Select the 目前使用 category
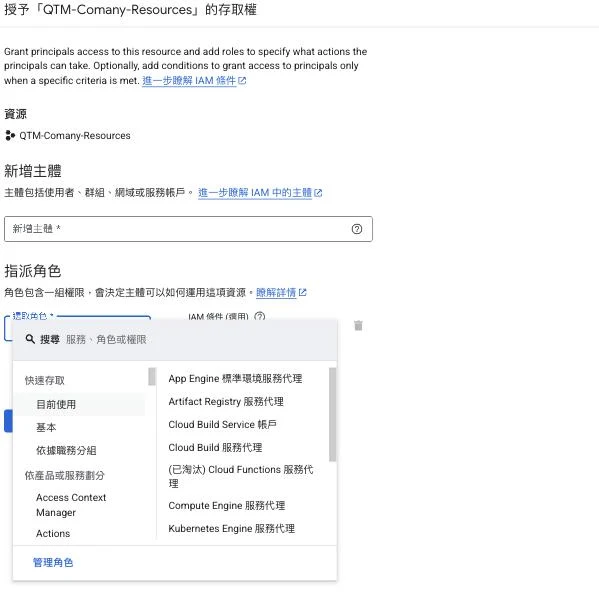 [x=80, y=404]
